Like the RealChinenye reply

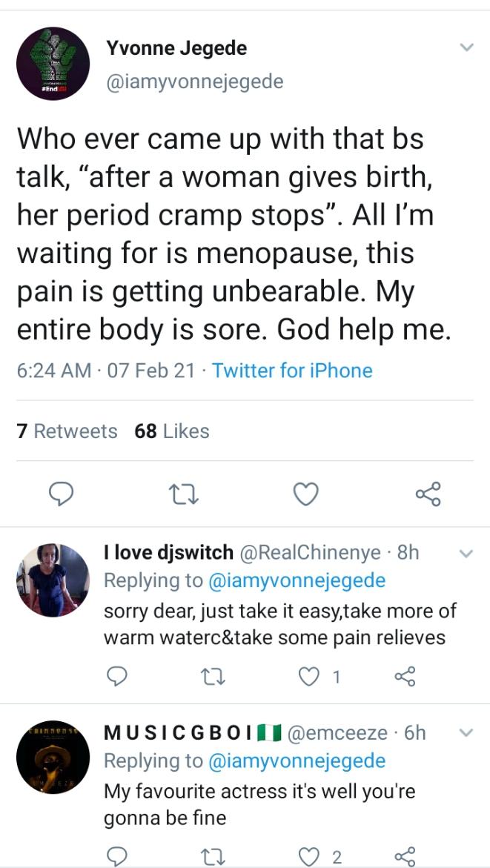coord(308,676)
